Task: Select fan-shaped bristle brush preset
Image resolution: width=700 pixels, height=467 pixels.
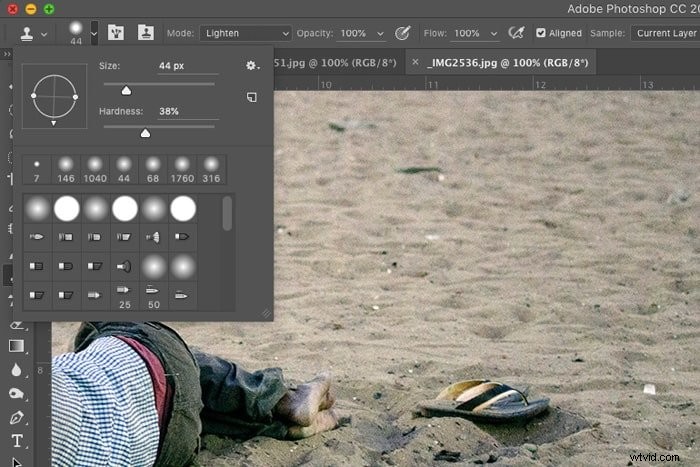Action: click(154, 237)
